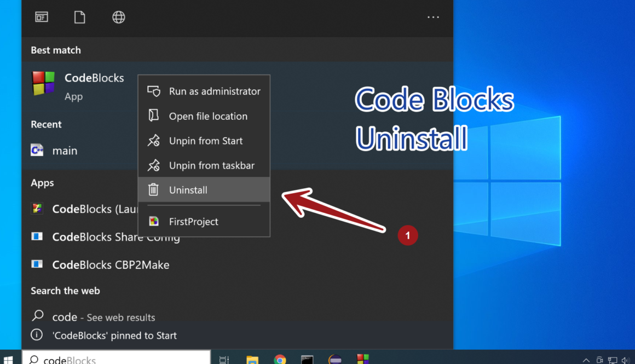Image resolution: width=635 pixels, height=364 pixels.
Task: Launch the CodeBlocks (Launcher) app result
Action: tap(82, 209)
